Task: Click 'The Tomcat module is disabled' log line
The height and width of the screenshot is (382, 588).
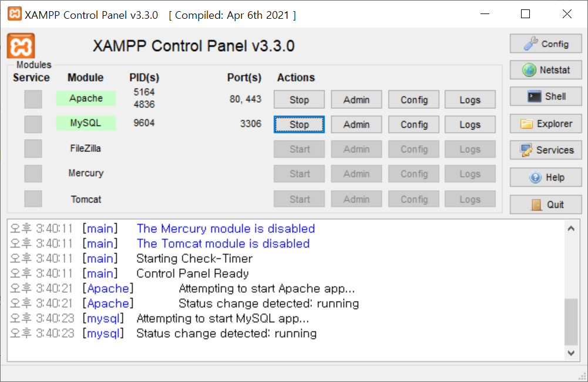Action: (x=223, y=244)
